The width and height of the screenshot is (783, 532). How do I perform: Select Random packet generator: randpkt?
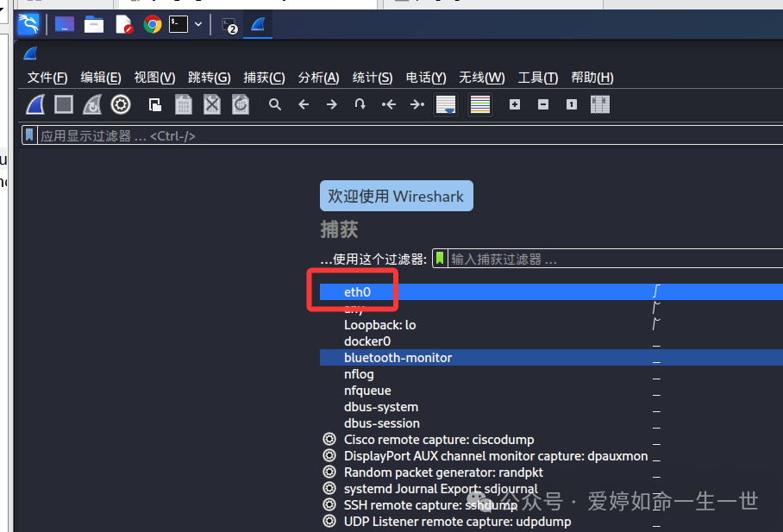point(551,473)
